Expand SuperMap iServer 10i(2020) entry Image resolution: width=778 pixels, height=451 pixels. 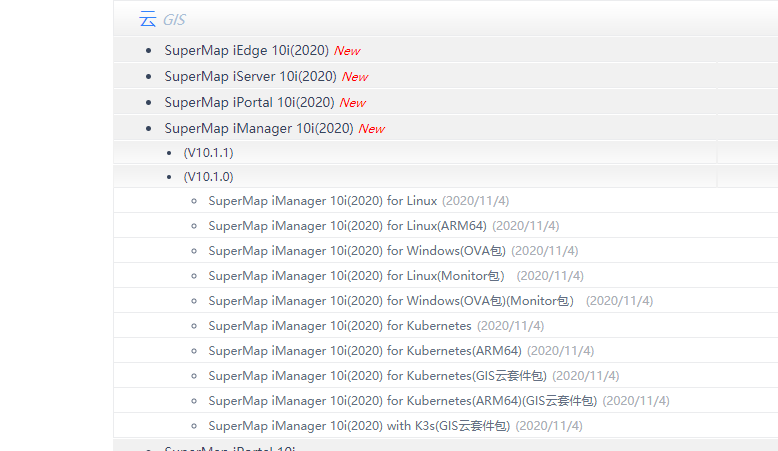pos(251,76)
